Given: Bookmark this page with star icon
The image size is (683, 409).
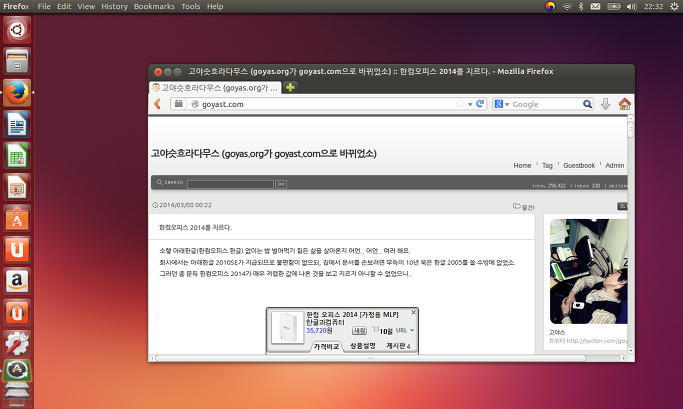Looking at the screenshot, I should 460,104.
